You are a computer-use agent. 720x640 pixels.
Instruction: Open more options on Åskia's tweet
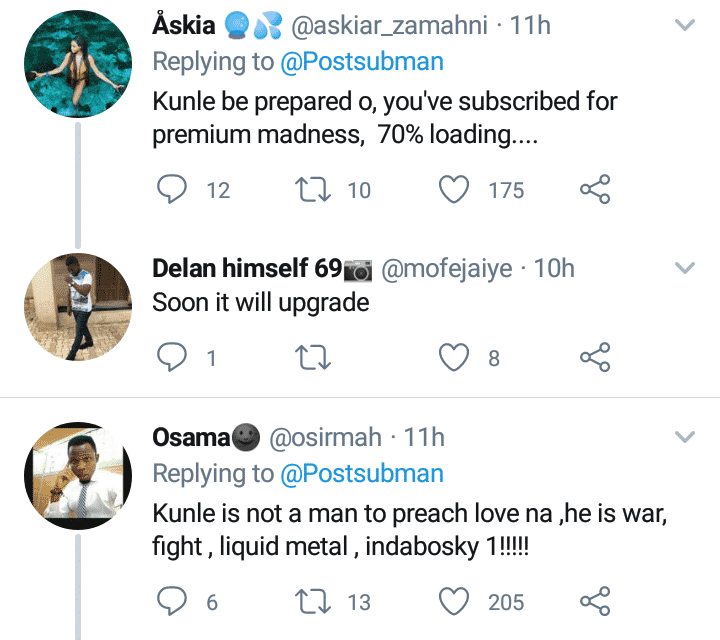pyautogui.click(x=685, y=25)
